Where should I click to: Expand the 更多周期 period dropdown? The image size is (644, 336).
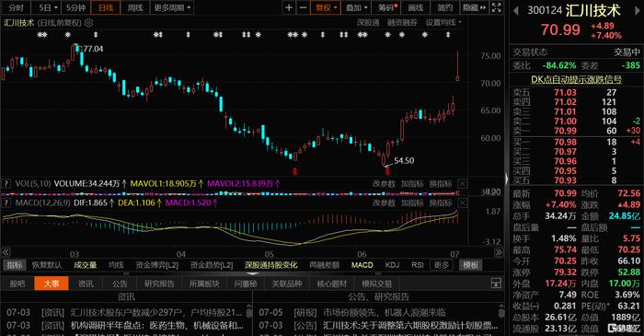(x=172, y=7)
